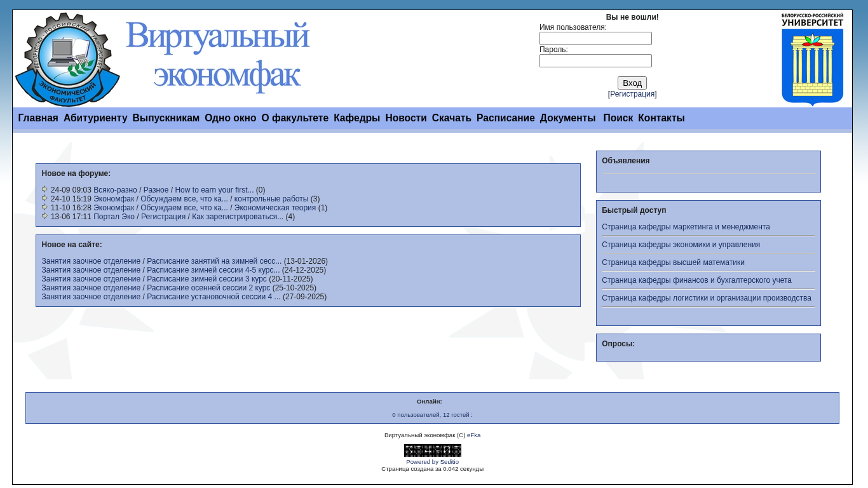Viewport: 868px width, 488px height.
Task: Open the Новости menu item
Action: click(406, 118)
